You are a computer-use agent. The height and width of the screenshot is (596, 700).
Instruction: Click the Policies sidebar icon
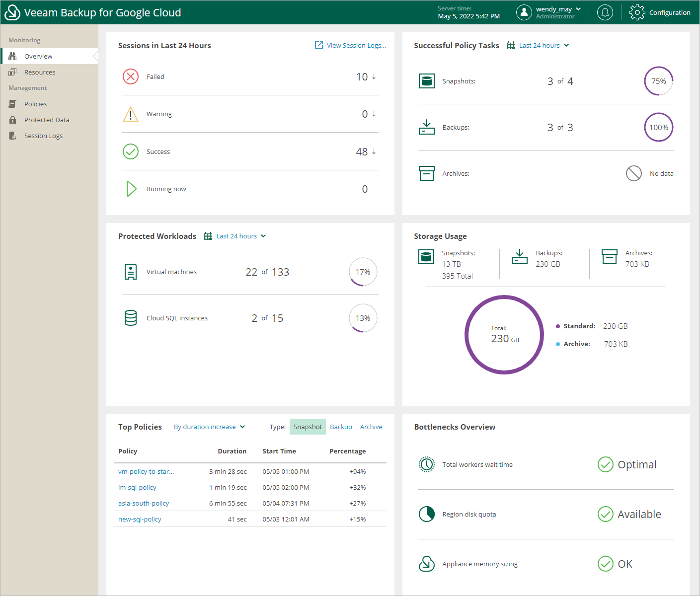click(13, 104)
